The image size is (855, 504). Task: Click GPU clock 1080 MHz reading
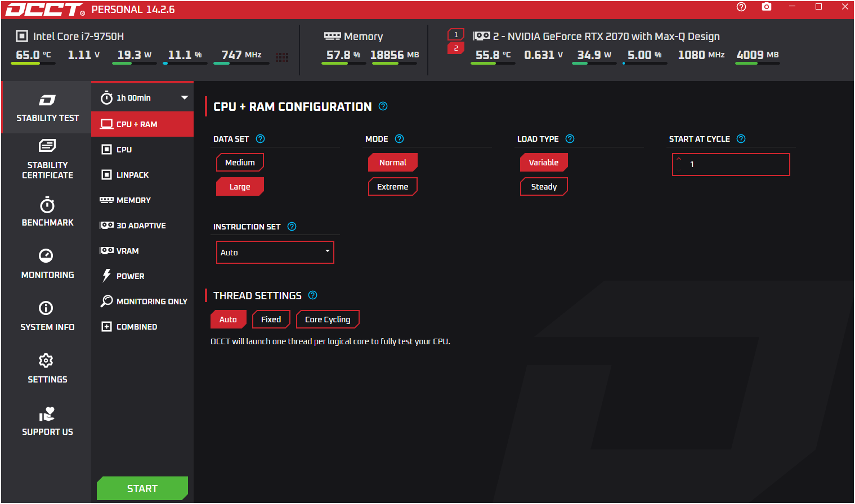701,55
